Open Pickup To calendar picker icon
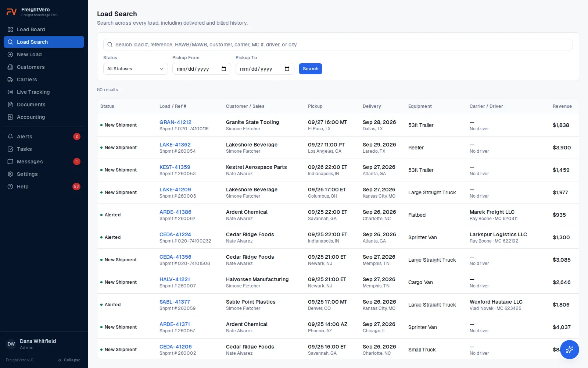Screen dimensions: 588x368 coord(287,69)
